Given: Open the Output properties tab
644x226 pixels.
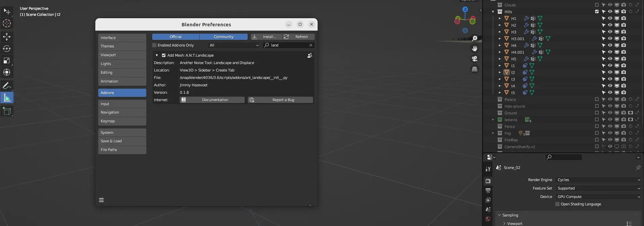Looking at the screenshot, I should point(488,191).
